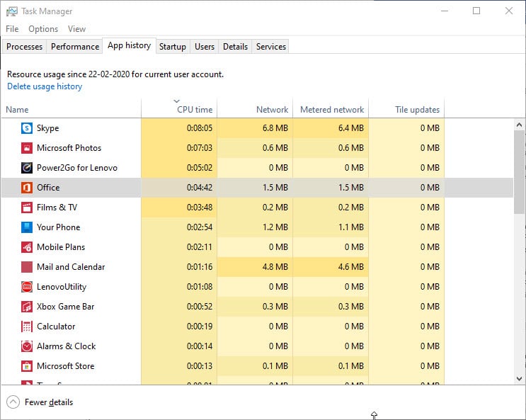The image size is (526, 420).
Task: Click scrollbar down arrow
Action: (x=520, y=379)
